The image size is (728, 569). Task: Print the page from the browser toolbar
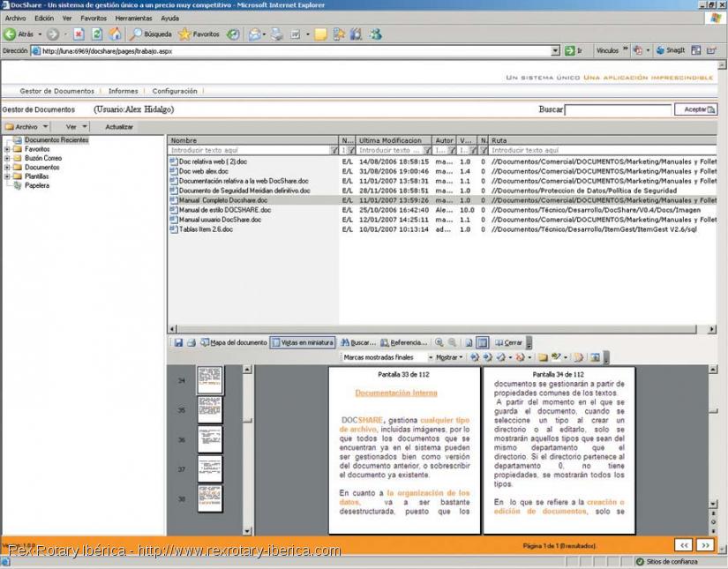click(277, 34)
